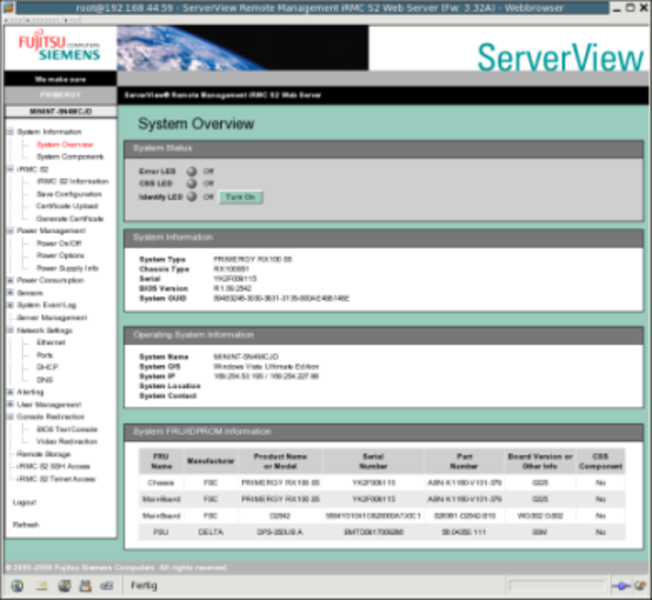Click the earth banner image
652x600 pixels.
(242, 48)
